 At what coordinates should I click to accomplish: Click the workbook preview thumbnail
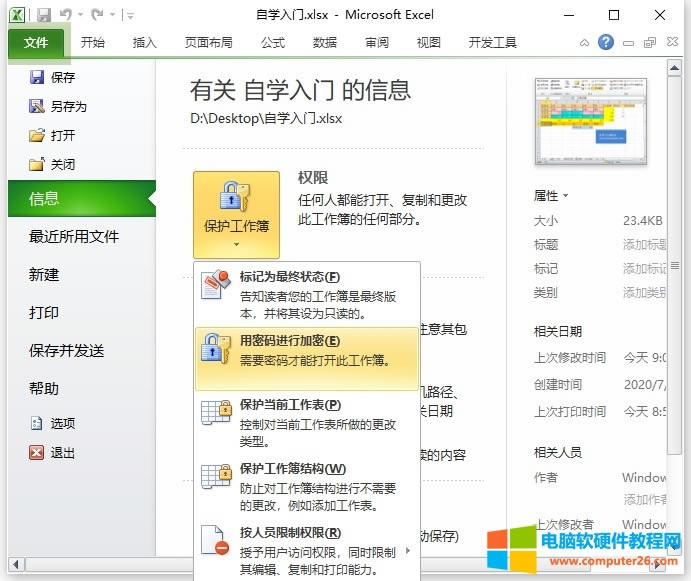(591, 121)
